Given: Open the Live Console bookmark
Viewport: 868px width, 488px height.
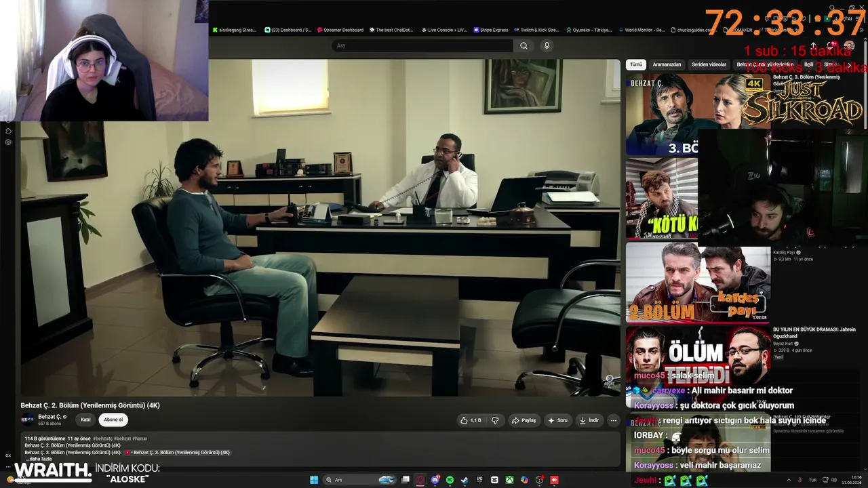Looking at the screenshot, I should pyautogui.click(x=444, y=30).
